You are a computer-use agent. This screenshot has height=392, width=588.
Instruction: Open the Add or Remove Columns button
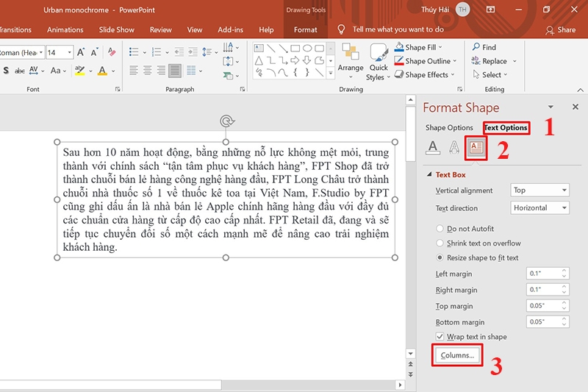point(194,70)
